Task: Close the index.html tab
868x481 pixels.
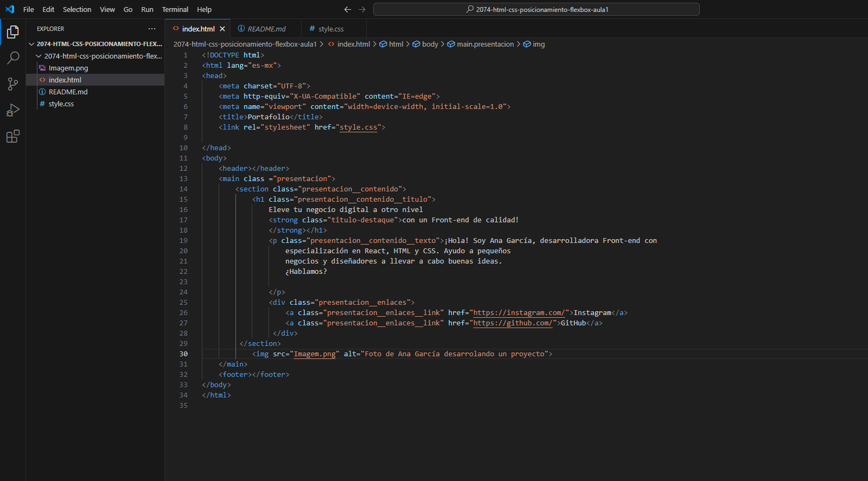Action: click(x=222, y=29)
